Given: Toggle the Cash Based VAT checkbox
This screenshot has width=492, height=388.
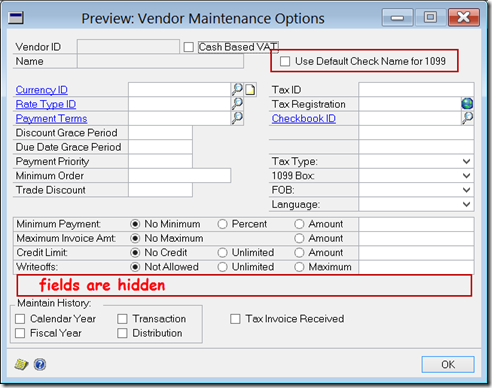Looking at the screenshot, I should coord(189,47).
